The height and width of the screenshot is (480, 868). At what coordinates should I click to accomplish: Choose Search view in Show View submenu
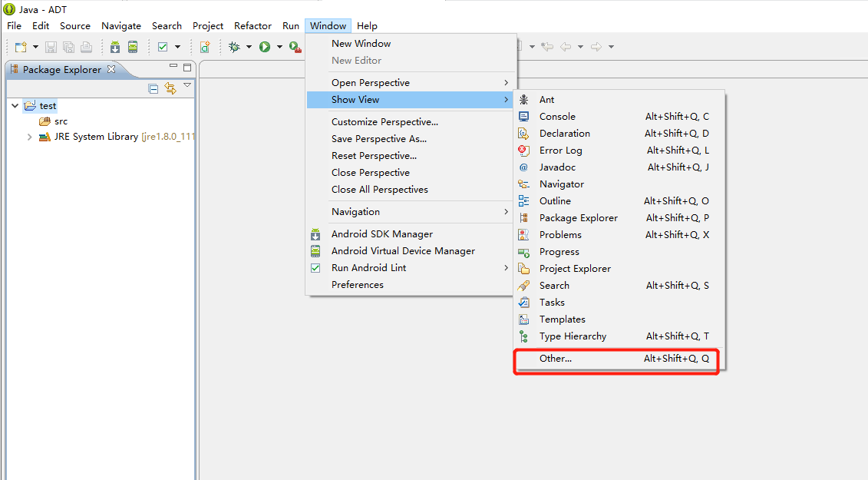(619, 286)
